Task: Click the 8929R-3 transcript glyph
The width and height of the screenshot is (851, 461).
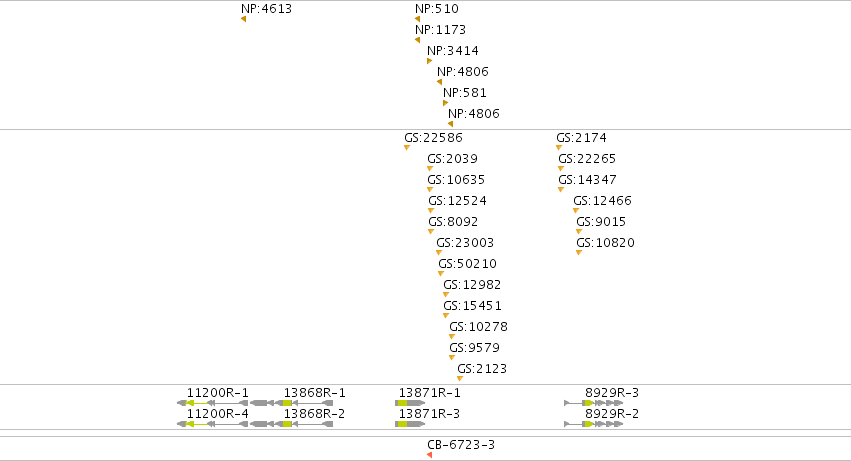Action: [x=594, y=403]
